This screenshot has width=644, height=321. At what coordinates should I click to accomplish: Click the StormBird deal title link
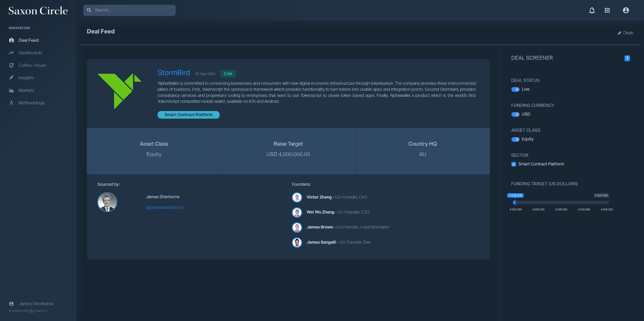click(173, 73)
